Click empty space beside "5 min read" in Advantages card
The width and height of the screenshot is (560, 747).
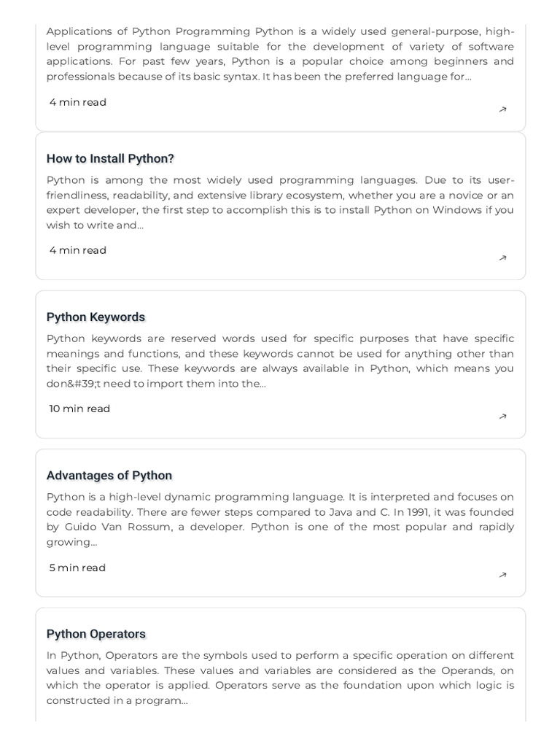(292, 568)
